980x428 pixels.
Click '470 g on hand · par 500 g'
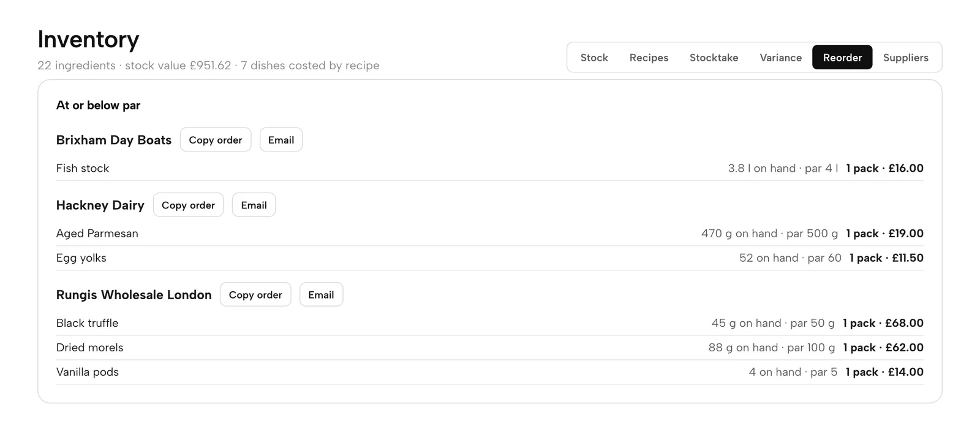pos(770,234)
